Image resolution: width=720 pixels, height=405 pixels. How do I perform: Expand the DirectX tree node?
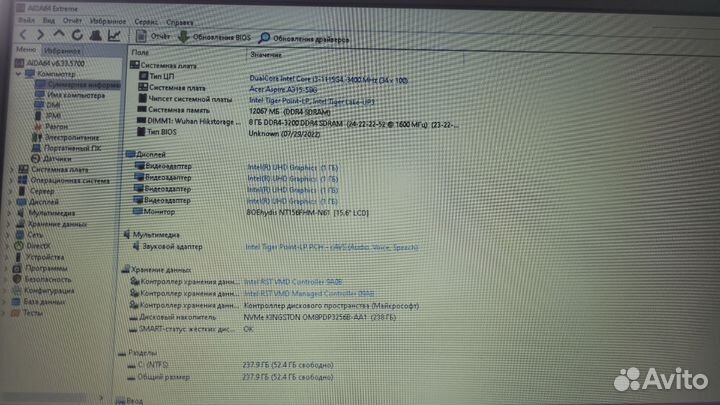(x=8, y=246)
